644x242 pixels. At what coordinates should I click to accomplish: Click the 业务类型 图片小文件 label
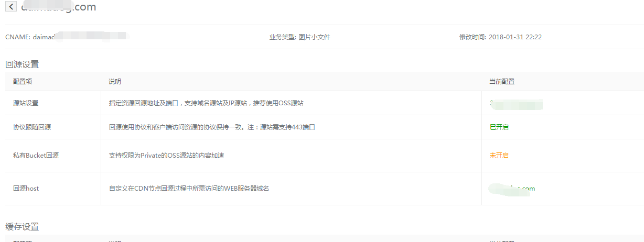pyautogui.click(x=299, y=37)
